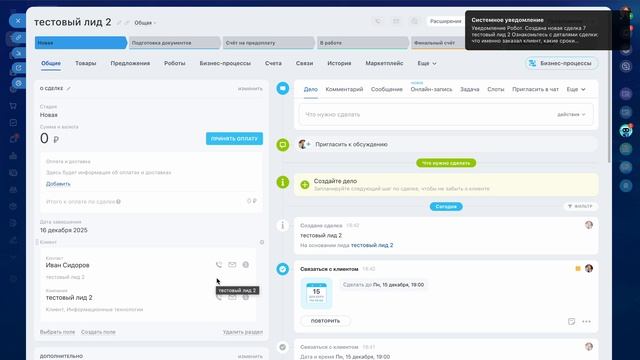Viewport: 640px width, 360px height.
Task: Click Бизнес-процессы button at right
Action: pos(561,63)
